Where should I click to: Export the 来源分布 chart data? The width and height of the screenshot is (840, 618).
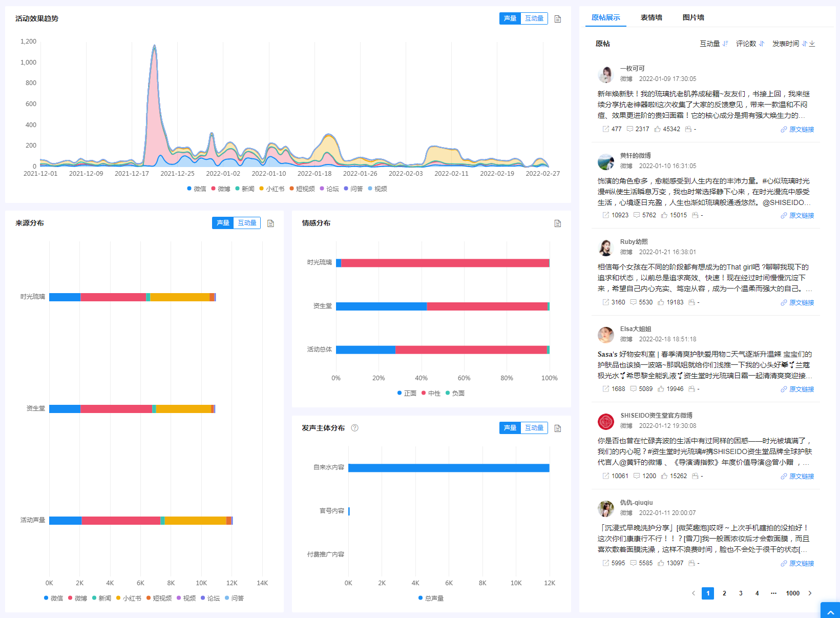(271, 223)
